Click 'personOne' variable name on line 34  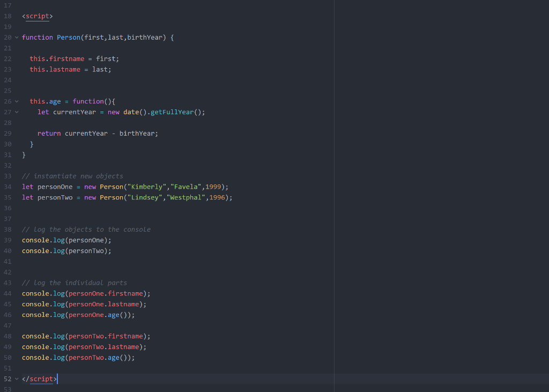[x=55, y=187]
